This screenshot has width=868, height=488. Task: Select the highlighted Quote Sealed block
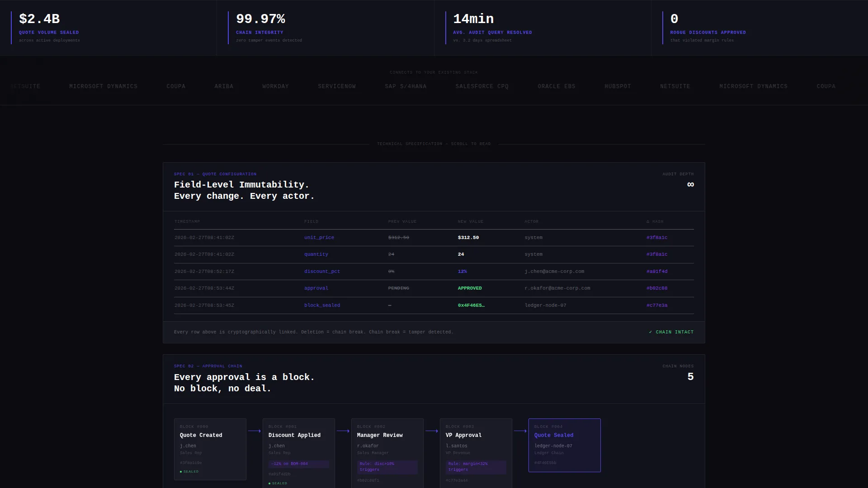565,445
